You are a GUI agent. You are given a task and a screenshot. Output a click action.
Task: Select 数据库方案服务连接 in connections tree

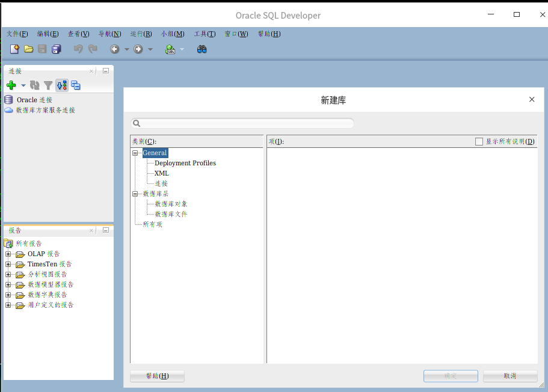point(46,110)
